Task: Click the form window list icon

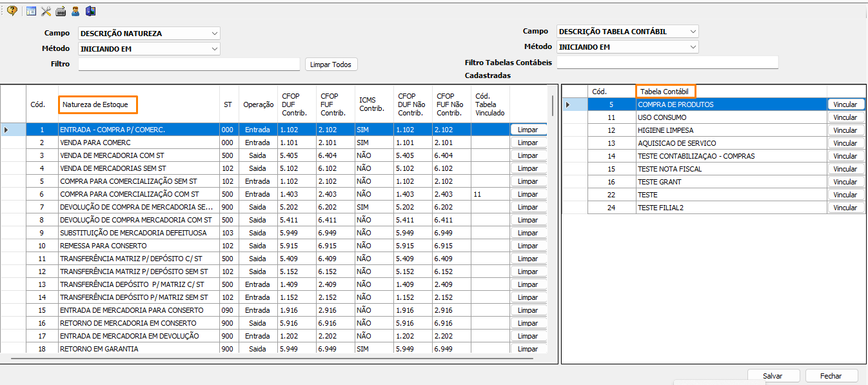Action: [31, 11]
